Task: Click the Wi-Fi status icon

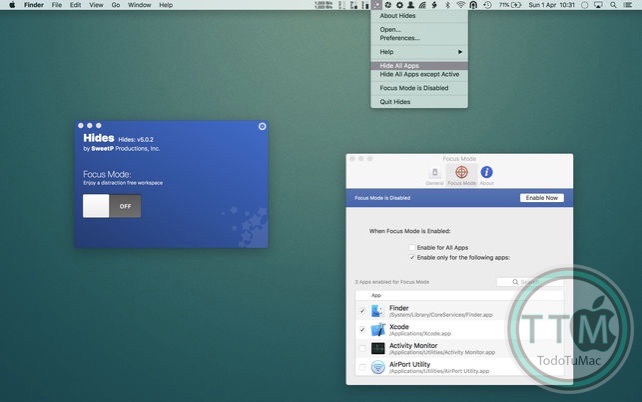Action: pos(461,5)
